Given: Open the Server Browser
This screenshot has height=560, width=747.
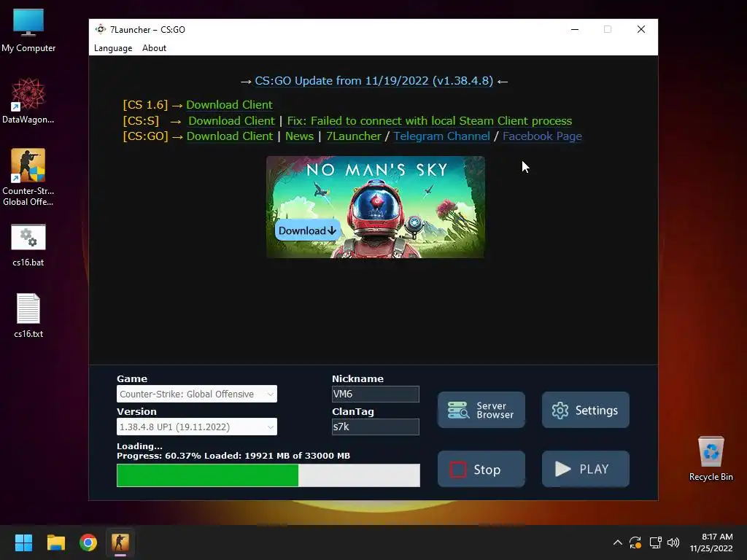Looking at the screenshot, I should 481,410.
